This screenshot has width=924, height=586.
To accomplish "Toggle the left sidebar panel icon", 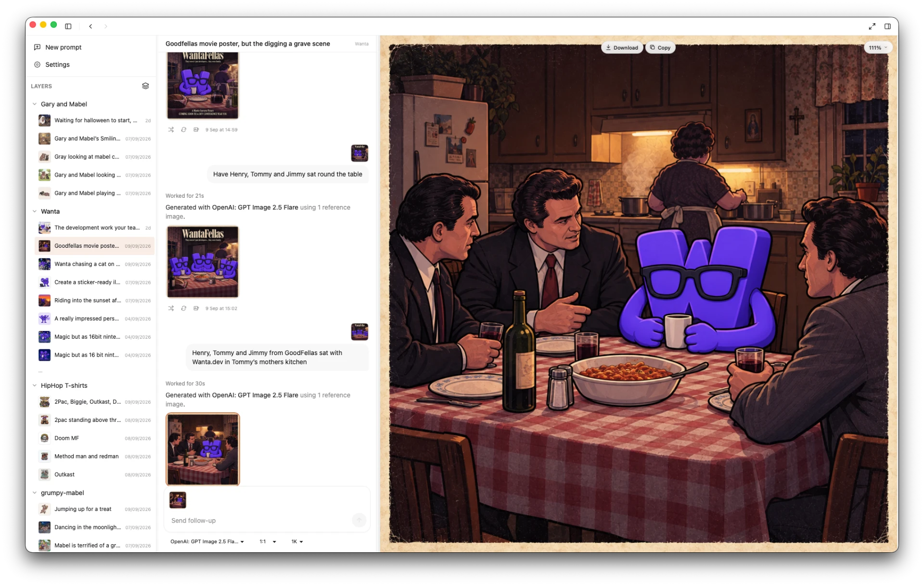I will click(68, 26).
